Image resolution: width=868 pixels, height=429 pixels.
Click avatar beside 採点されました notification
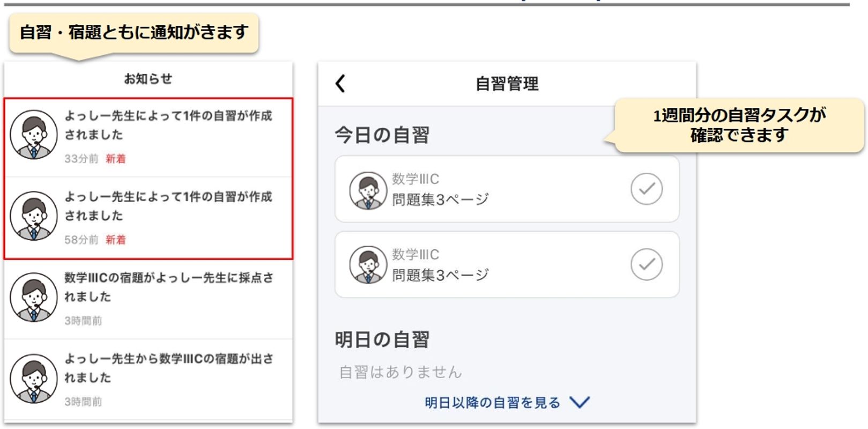pyautogui.click(x=33, y=297)
